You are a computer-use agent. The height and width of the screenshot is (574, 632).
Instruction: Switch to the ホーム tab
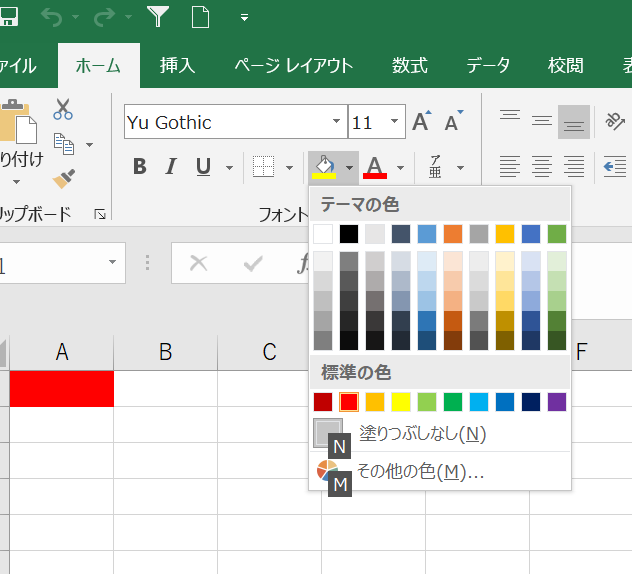tap(99, 65)
